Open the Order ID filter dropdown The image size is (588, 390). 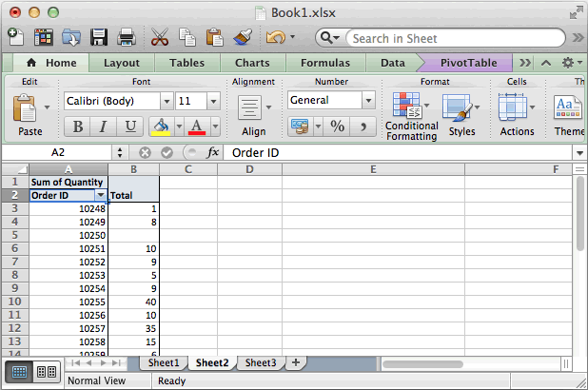click(101, 195)
